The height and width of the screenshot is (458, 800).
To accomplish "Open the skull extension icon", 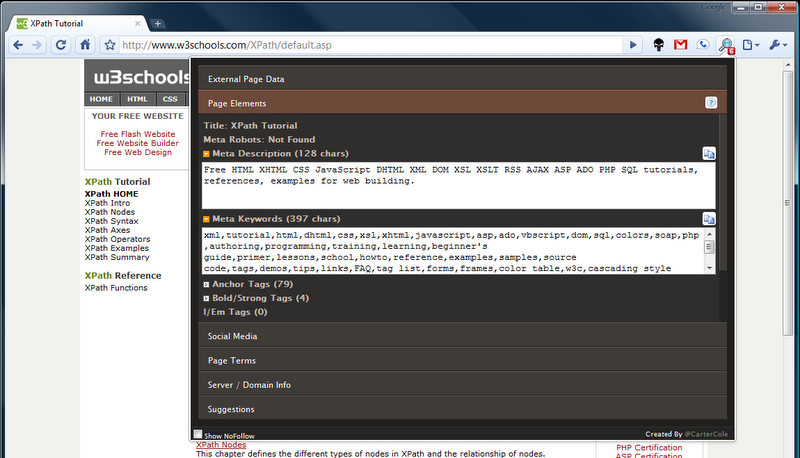I will 659,45.
